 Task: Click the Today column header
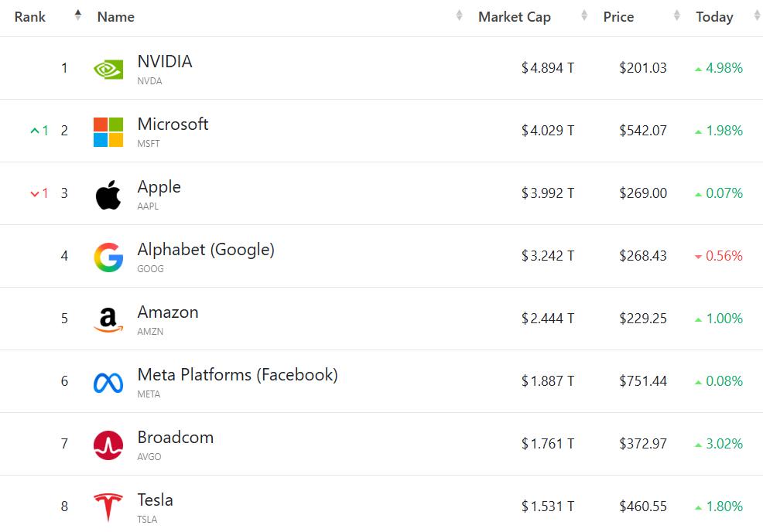pyautogui.click(x=714, y=17)
